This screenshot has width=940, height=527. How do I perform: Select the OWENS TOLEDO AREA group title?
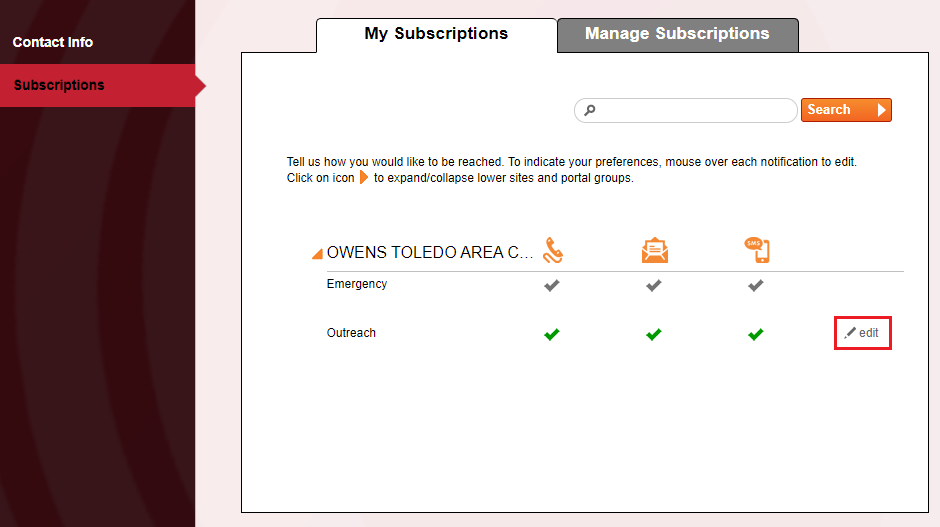[430, 253]
